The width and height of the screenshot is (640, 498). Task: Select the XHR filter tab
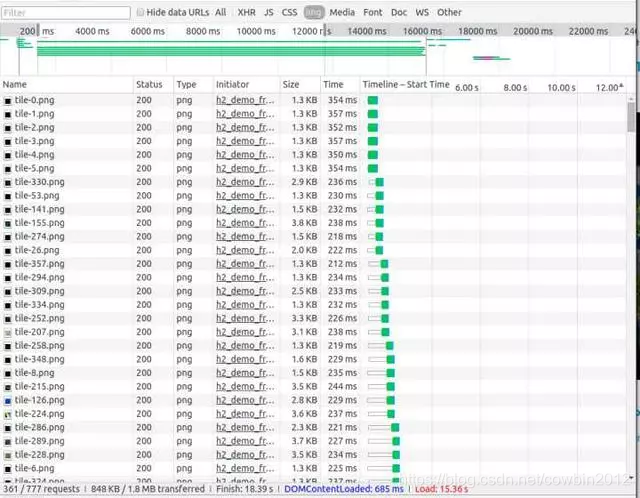click(247, 12)
